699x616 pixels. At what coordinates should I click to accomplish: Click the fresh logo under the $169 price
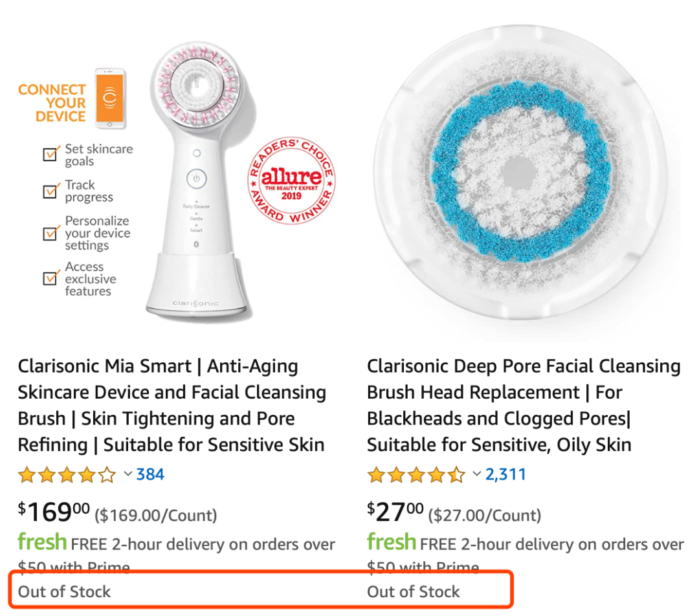42,542
